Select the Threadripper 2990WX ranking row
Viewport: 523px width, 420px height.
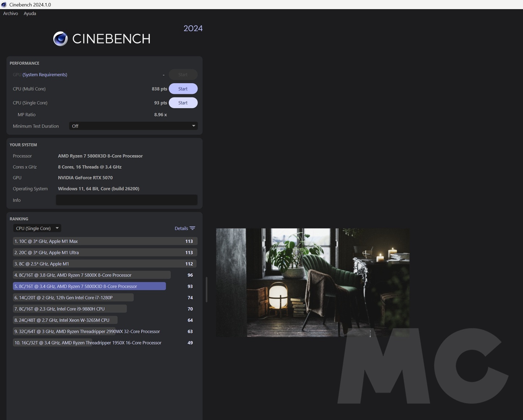[x=105, y=331]
